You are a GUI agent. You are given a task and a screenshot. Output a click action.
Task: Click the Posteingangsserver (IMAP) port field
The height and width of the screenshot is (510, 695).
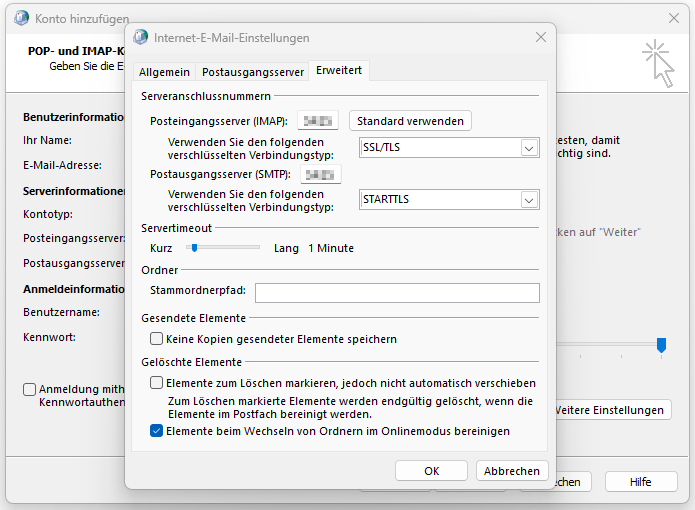click(318, 121)
